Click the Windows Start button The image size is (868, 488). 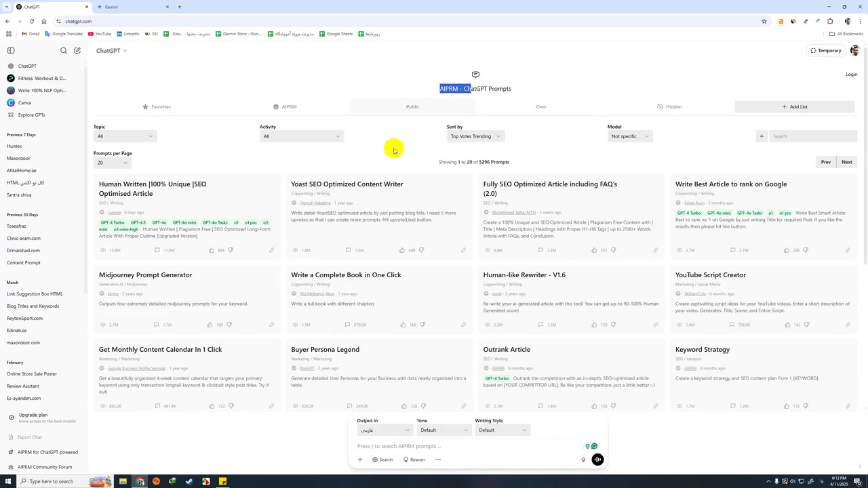8,481
